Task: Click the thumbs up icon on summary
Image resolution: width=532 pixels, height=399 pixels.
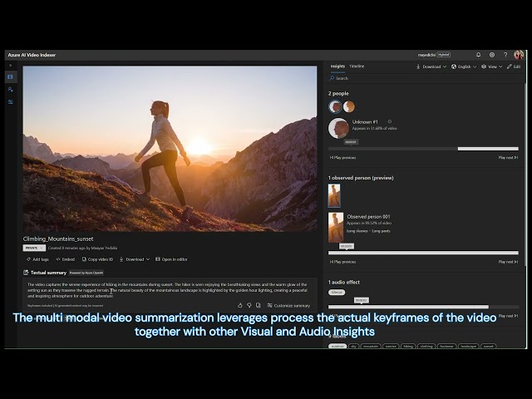Action: pos(240,305)
